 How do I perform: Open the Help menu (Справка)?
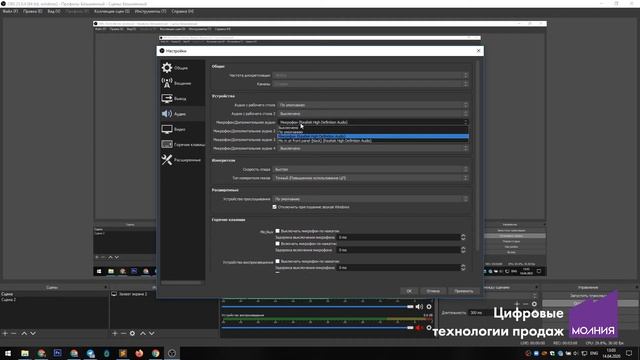point(182,11)
